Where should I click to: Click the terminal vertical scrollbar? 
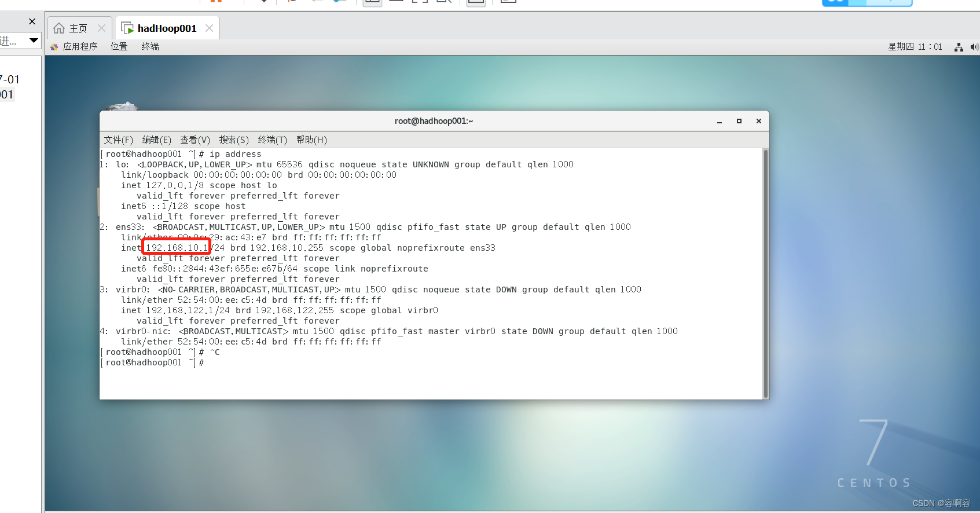point(766,273)
